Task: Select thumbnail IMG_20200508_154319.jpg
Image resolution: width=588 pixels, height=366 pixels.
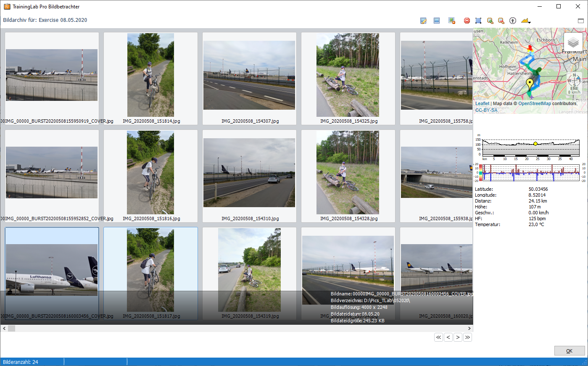Action: [x=249, y=274]
